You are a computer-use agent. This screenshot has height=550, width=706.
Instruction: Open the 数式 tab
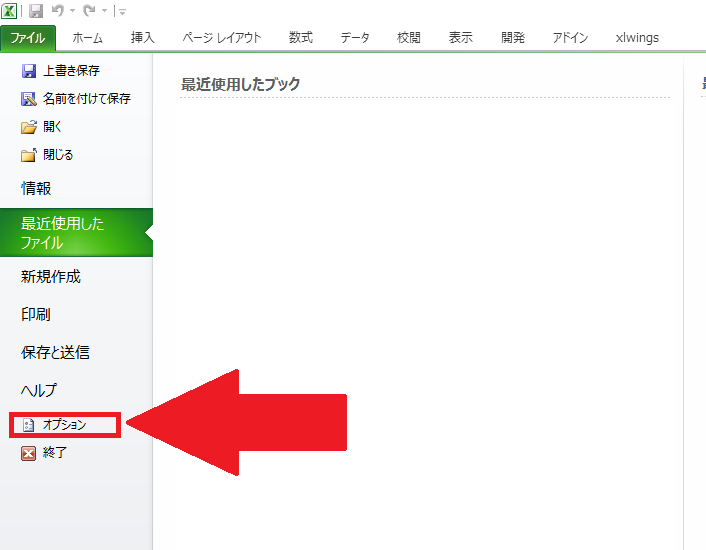pos(301,38)
